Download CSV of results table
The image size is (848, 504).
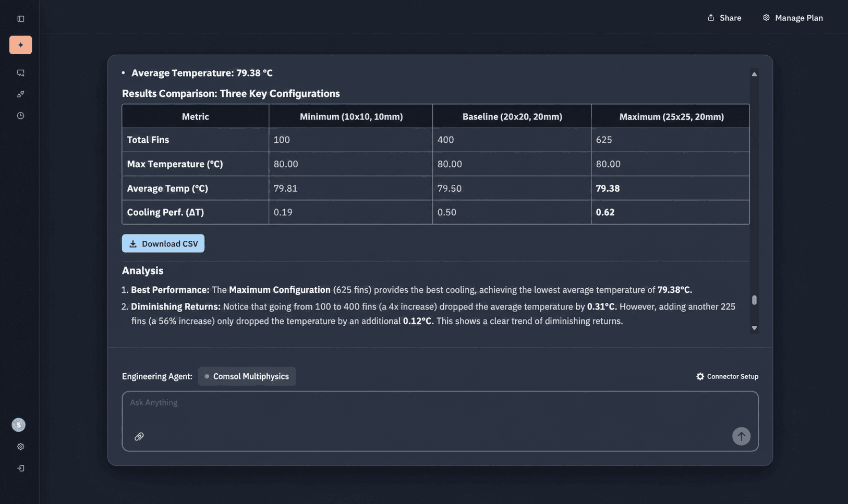163,243
